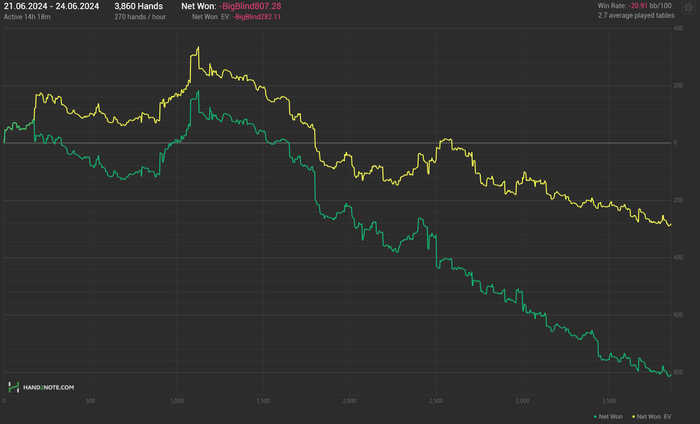Viewport: 700px width, 424px height.
Task: Click the highest peak of the yellow EV line
Action: 198,47
